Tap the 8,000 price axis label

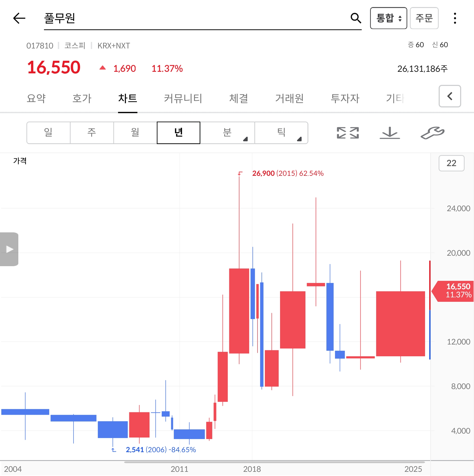[x=461, y=386]
